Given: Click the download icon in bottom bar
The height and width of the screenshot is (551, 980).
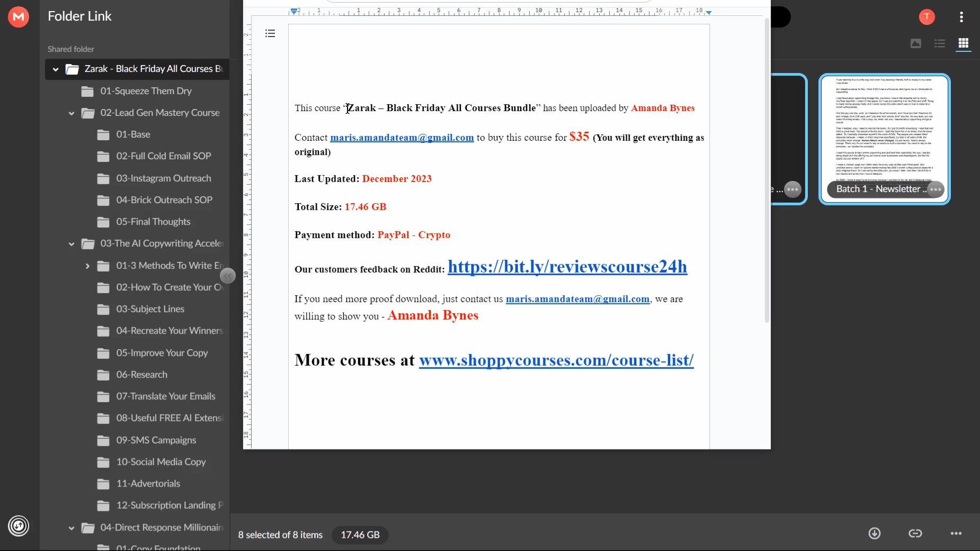Looking at the screenshot, I should click(874, 534).
